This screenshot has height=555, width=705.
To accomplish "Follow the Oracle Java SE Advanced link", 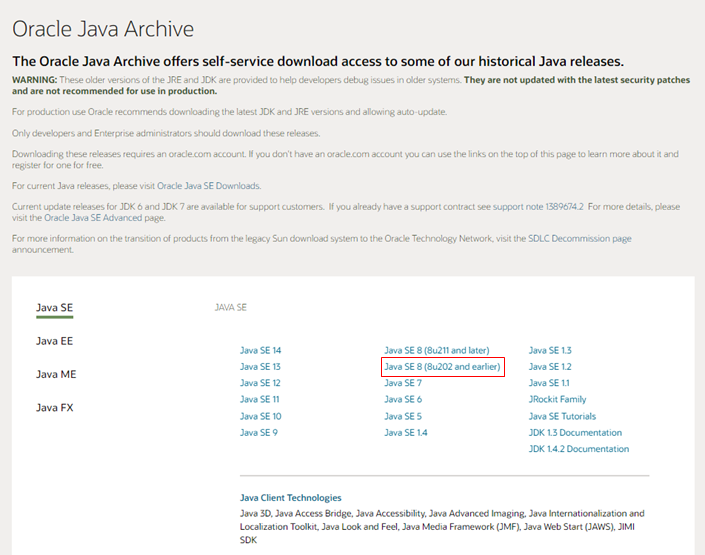I will (x=93, y=218).
